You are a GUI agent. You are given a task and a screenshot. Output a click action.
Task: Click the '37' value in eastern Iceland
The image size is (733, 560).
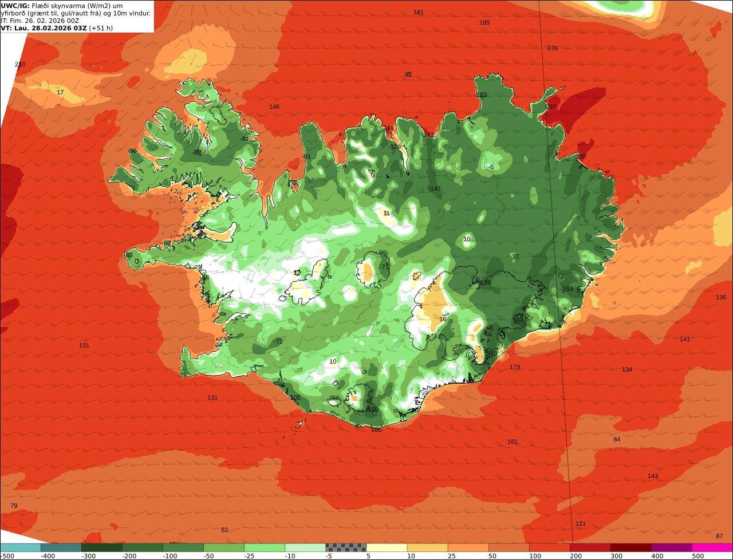(515, 257)
